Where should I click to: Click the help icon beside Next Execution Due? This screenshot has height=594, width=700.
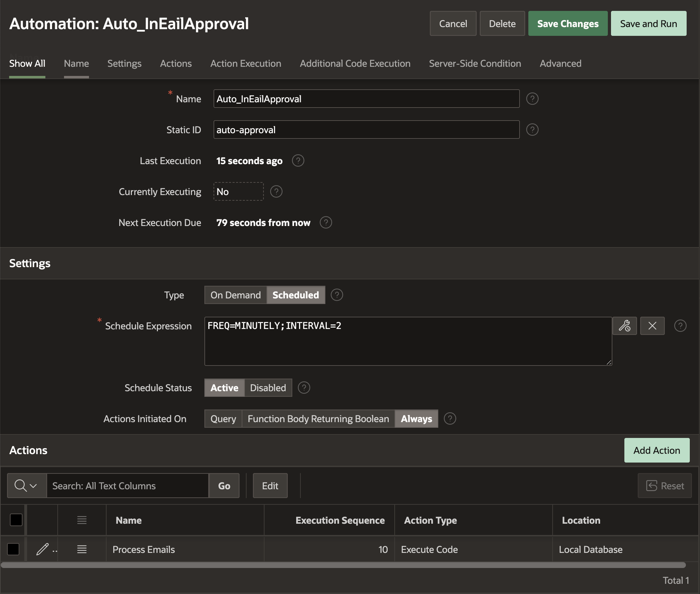click(x=326, y=222)
